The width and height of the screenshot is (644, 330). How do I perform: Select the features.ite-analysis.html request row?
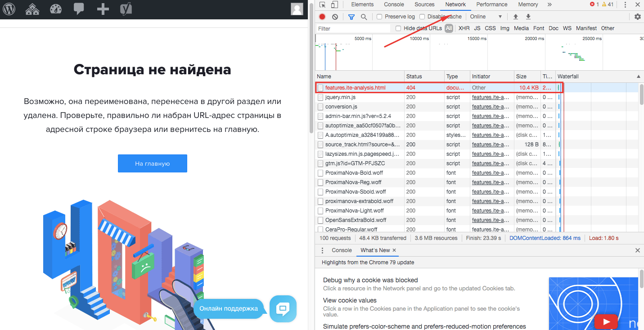[355, 88]
